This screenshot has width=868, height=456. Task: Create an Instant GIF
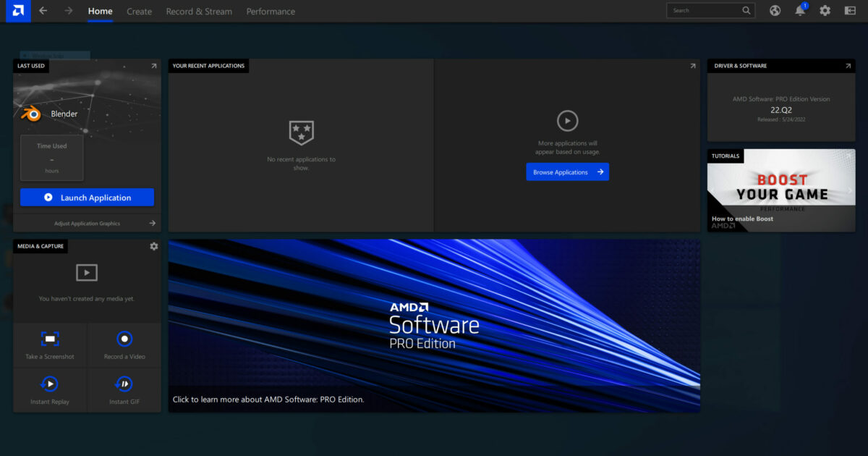coord(124,390)
